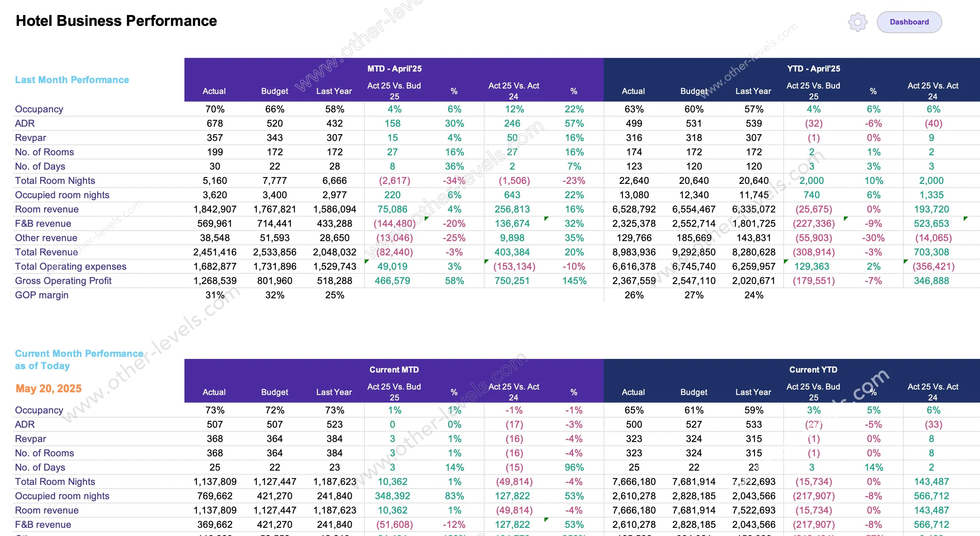
Task: Select the 145% variance cell
Action: click(574, 281)
